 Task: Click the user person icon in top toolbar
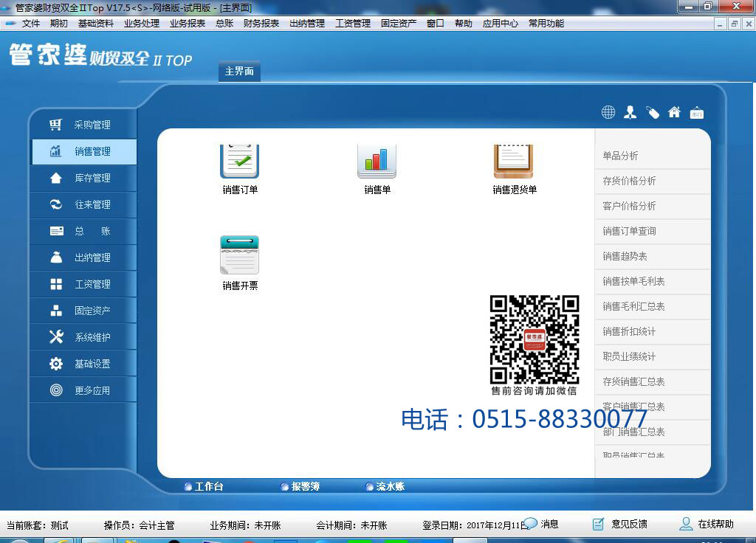630,112
